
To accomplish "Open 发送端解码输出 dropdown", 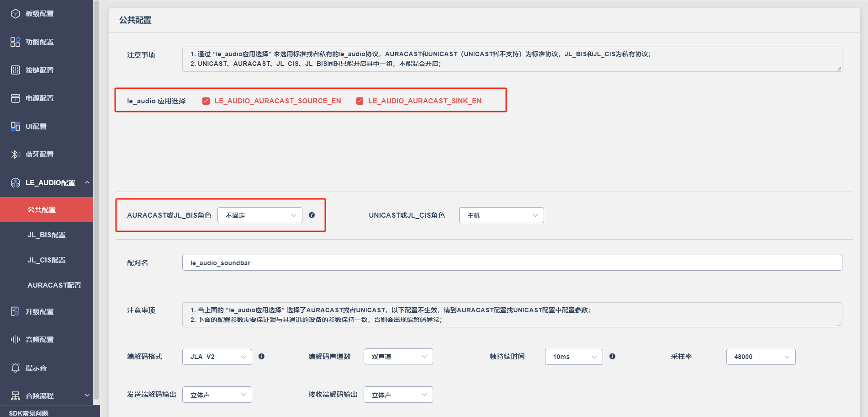I will pyautogui.click(x=217, y=395).
